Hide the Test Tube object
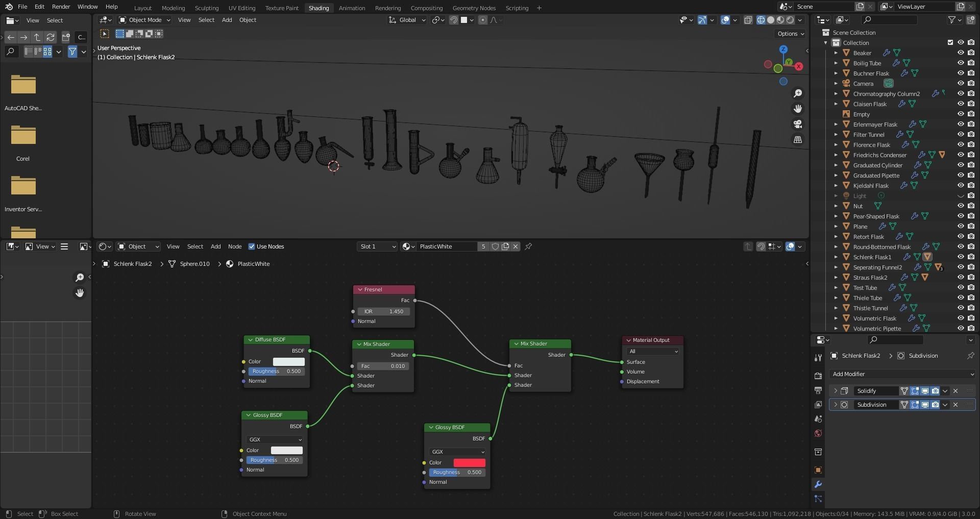The height and width of the screenshot is (519, 980). click(x=961, y=287)
